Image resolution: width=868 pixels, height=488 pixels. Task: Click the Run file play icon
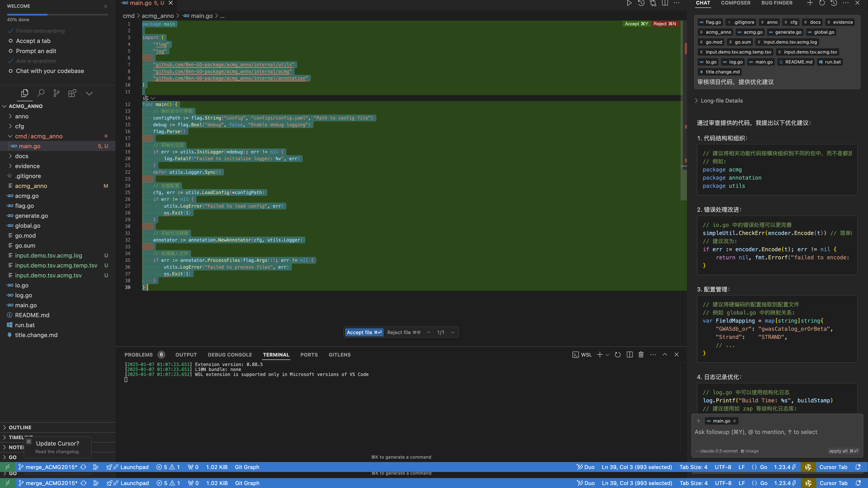[629, 3]
